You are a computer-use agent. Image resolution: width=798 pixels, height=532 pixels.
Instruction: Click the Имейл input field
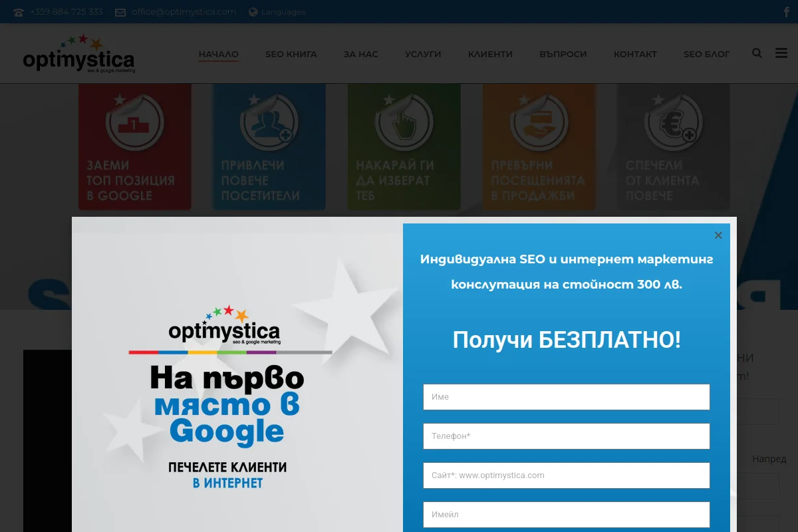[x=567, y=515]
